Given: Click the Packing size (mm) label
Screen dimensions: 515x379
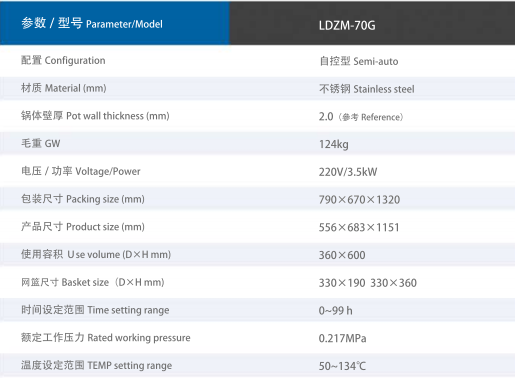Looking at the screenshot, I should (x=83, y=199).
